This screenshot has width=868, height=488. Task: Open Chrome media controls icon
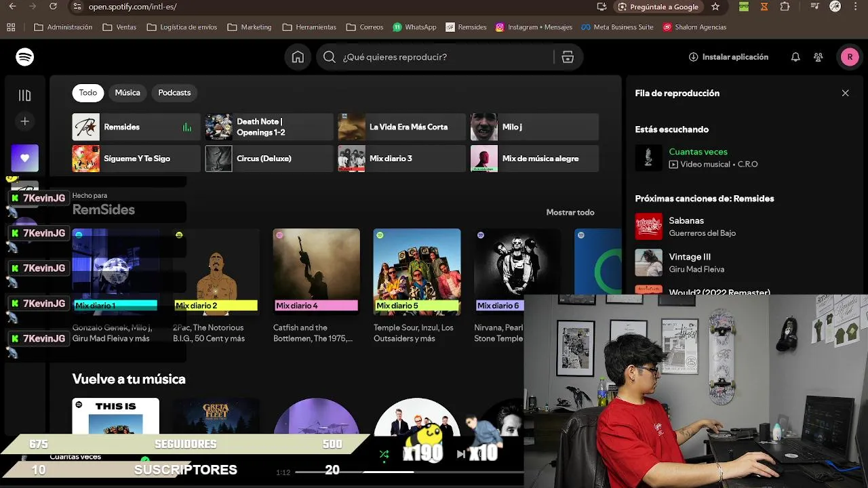point(815,7)
